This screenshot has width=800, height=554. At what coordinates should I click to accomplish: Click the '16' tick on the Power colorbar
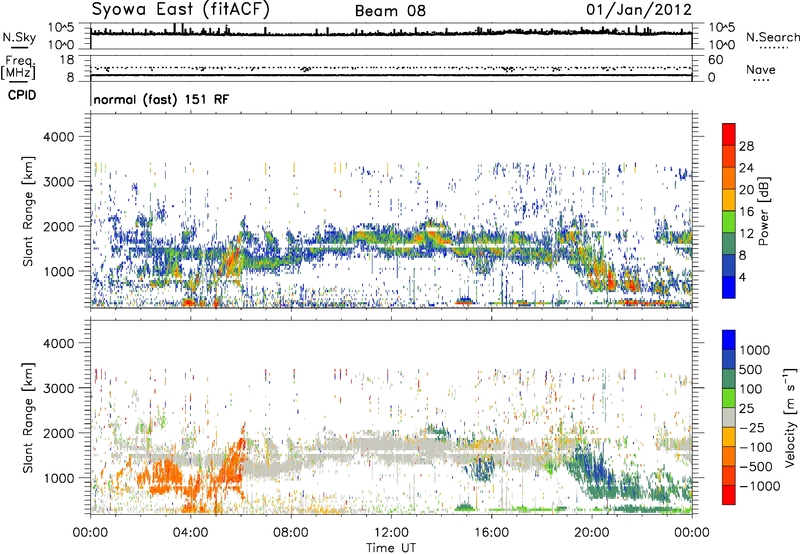(746, 211)
